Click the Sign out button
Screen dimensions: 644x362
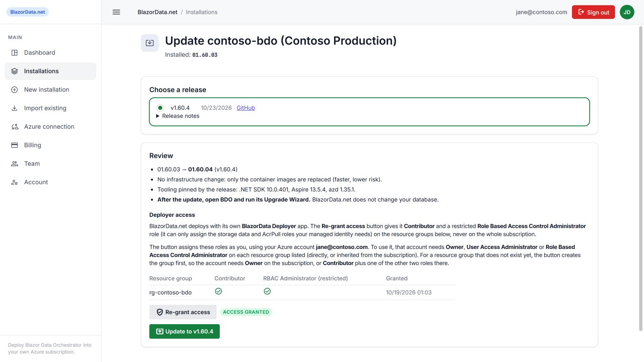(593, 12)
